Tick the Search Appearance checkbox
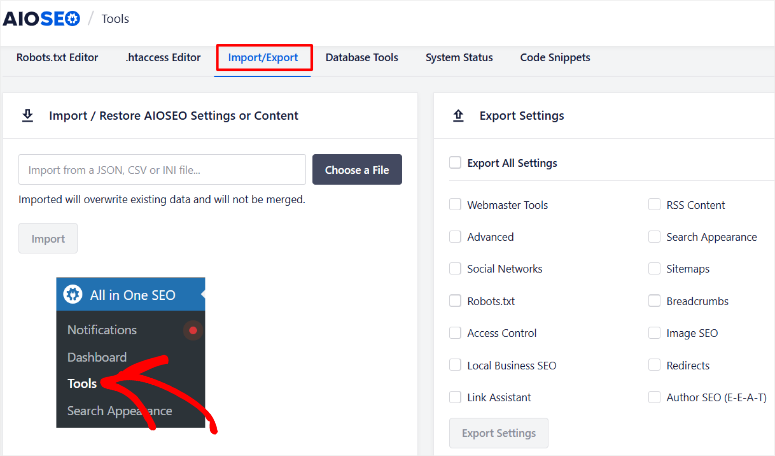 point(654,237)
